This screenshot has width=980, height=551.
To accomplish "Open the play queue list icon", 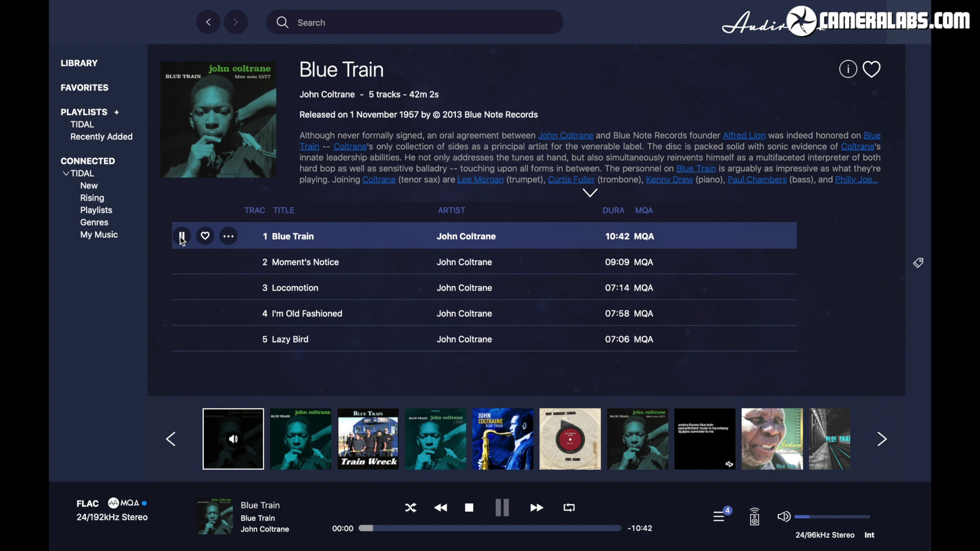I will [719, 516].
